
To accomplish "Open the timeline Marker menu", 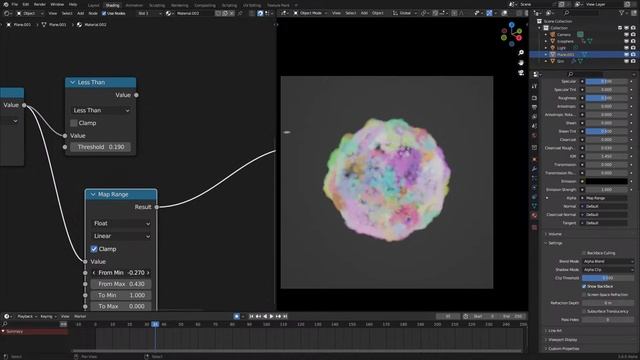I will pos(80,316).
